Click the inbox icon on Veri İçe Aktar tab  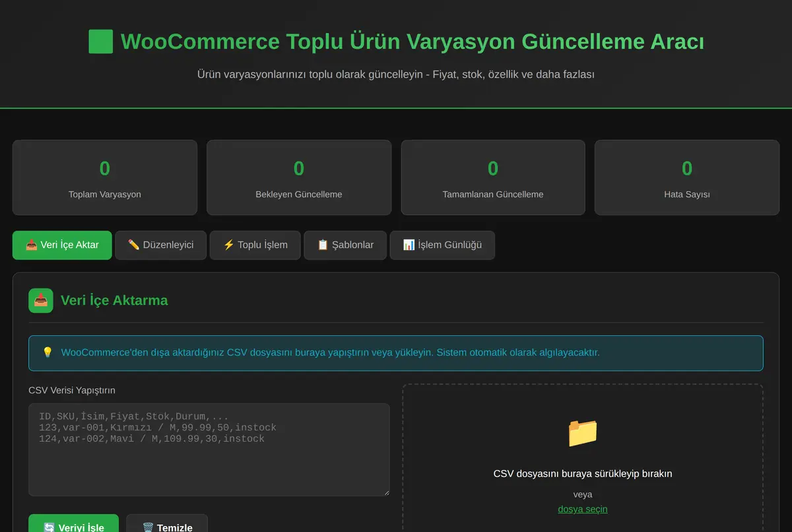point(31,245)
